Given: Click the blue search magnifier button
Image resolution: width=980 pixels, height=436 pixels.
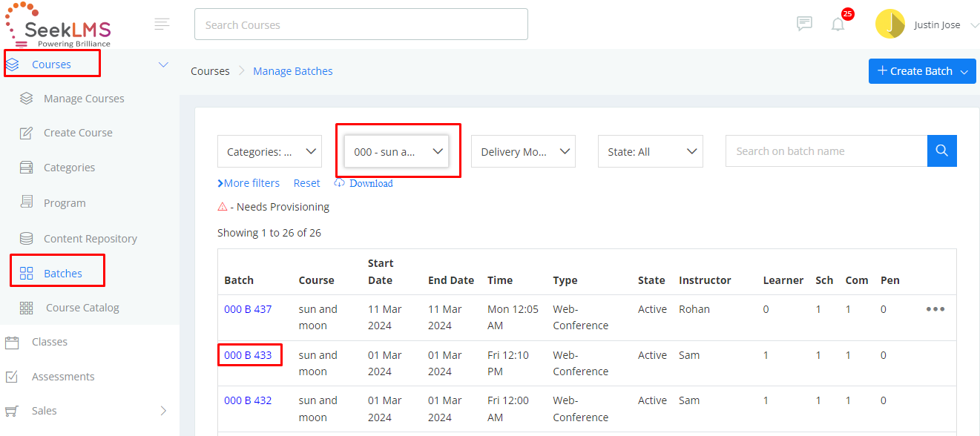Looking at the screenshot, I should [x=942, y=151].
